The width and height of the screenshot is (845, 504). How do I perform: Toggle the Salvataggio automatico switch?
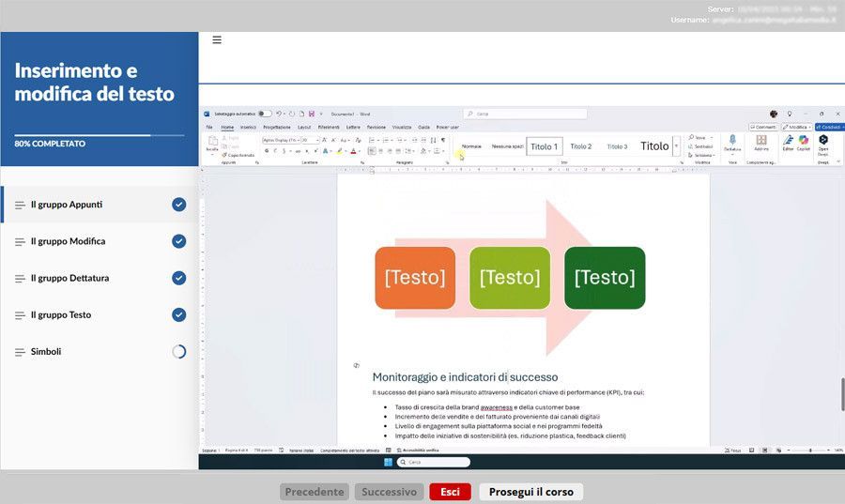pyautogui.click(x=265, y=114)
